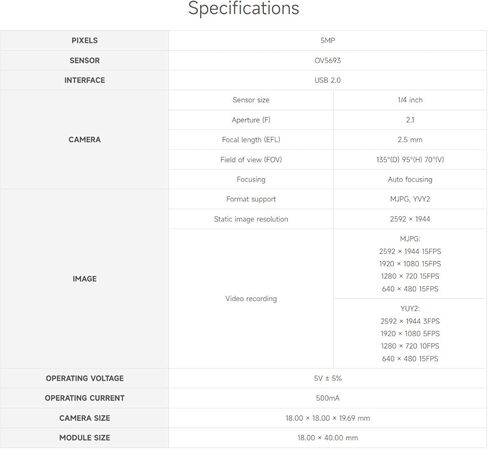Select the PIXELS row label

pos(84,40)
